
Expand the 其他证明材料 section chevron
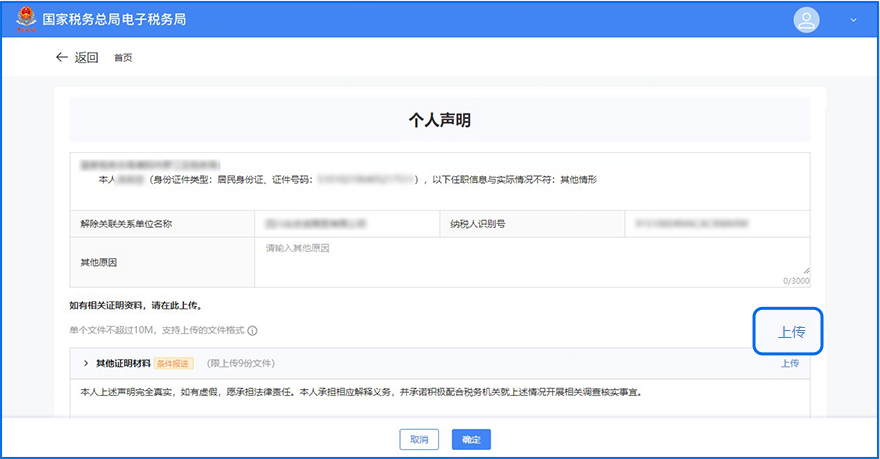86,363
